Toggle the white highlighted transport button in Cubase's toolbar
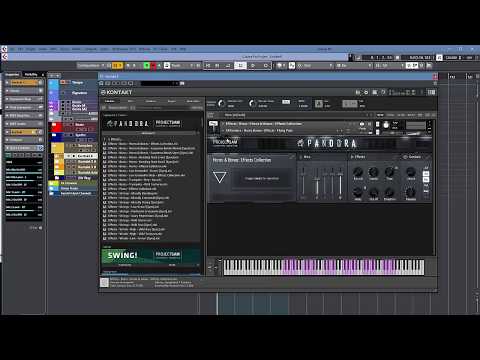Screen dimensions: 480x360 [x=240, y=66]
